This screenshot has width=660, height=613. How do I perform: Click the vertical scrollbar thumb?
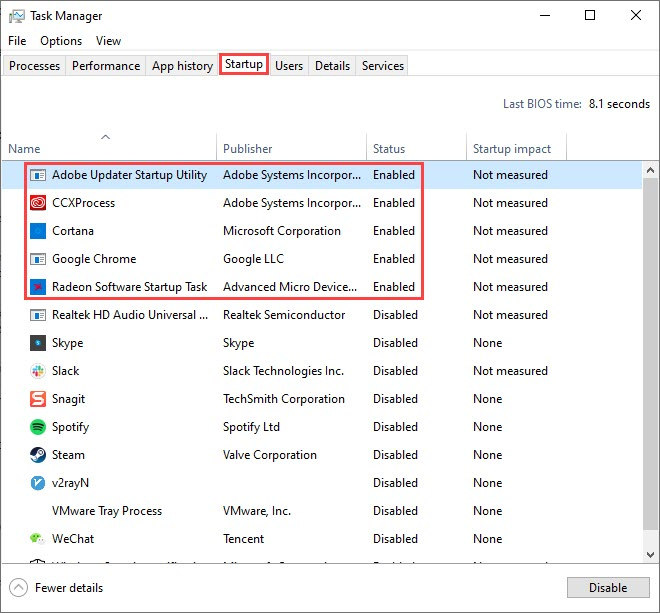tap(650, 354)
